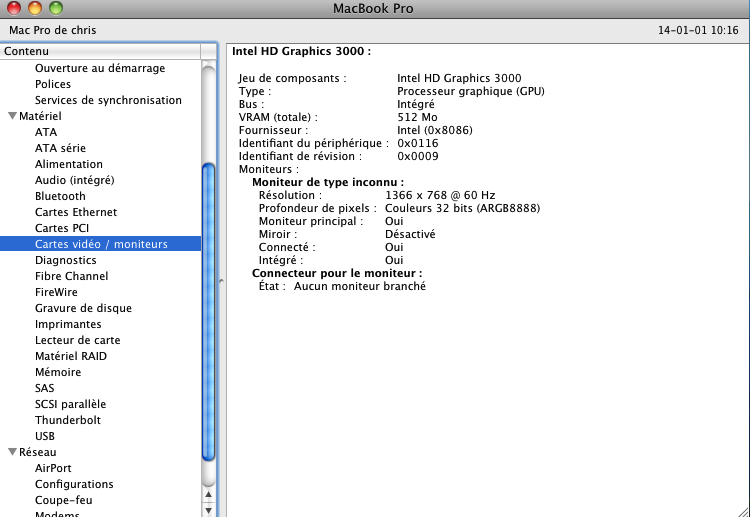The width and height of the screenshot is (750, 517).
Task: Minimize window with yellow button
Action: [35, 8]
